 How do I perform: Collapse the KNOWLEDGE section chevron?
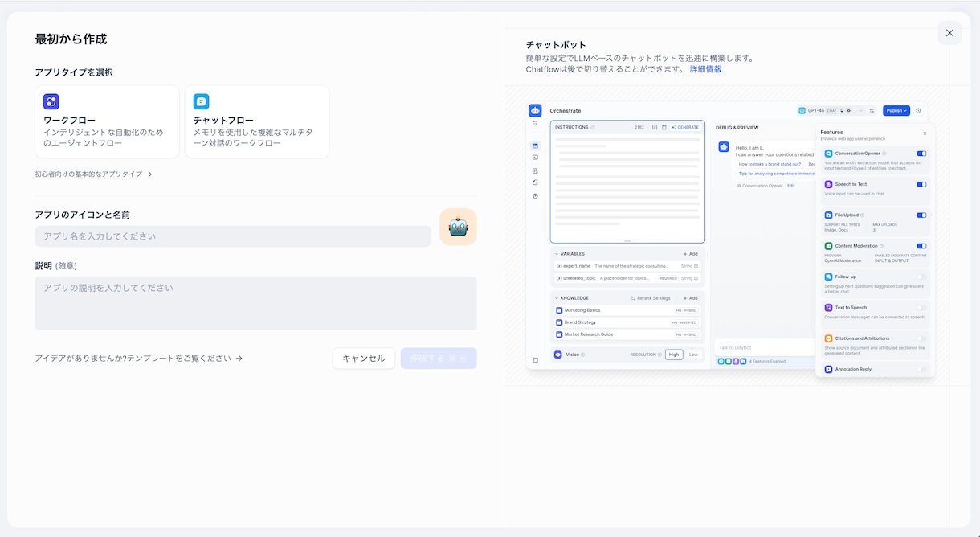(557, 298)
